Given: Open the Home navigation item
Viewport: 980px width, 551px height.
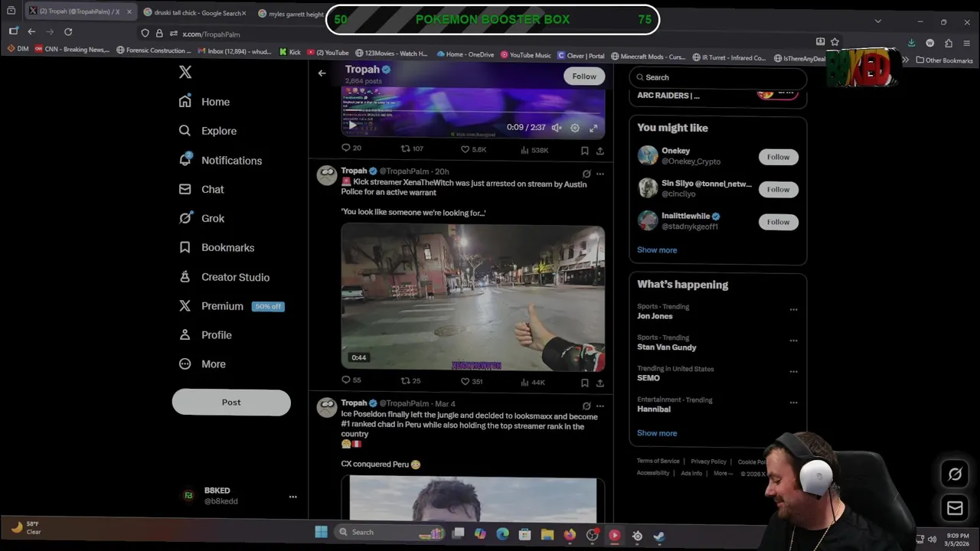Looking at the screenshot, I should tap(204, 102).
